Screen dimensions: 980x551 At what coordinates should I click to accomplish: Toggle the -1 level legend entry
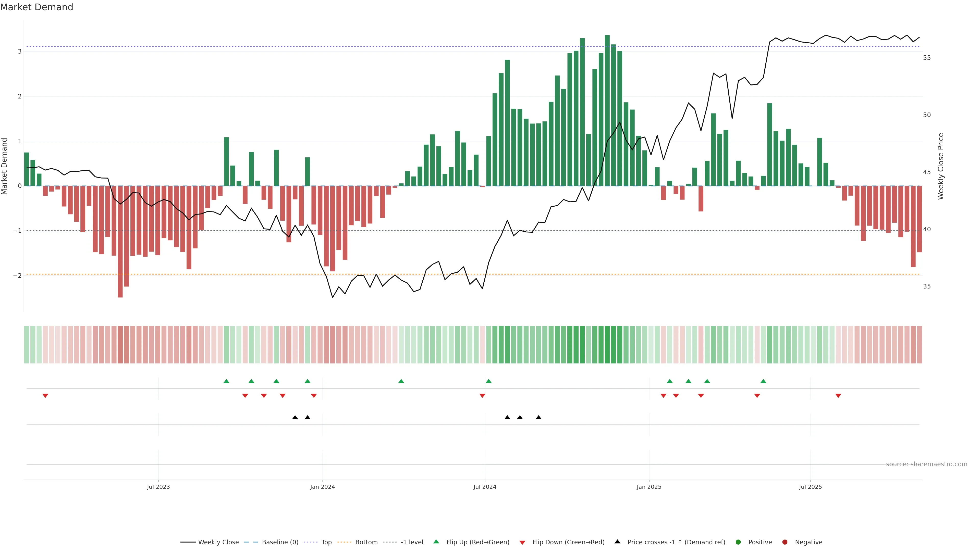coord(412,542)
